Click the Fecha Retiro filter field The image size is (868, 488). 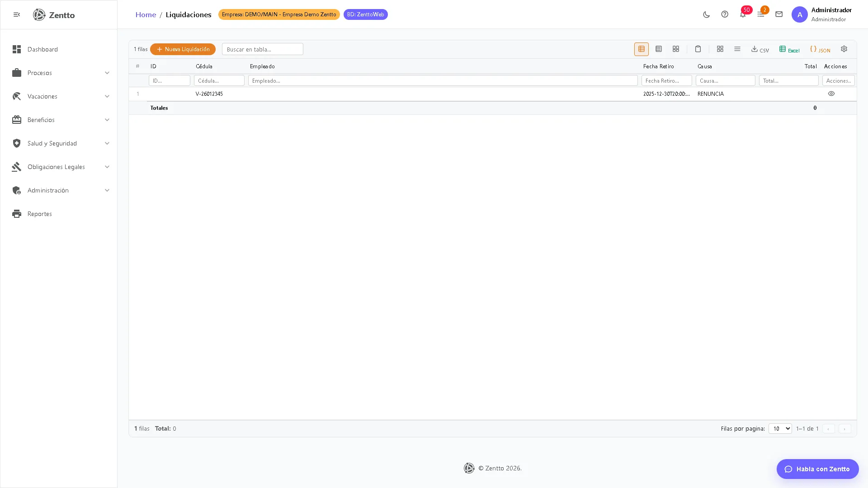[x=667, y=80]
